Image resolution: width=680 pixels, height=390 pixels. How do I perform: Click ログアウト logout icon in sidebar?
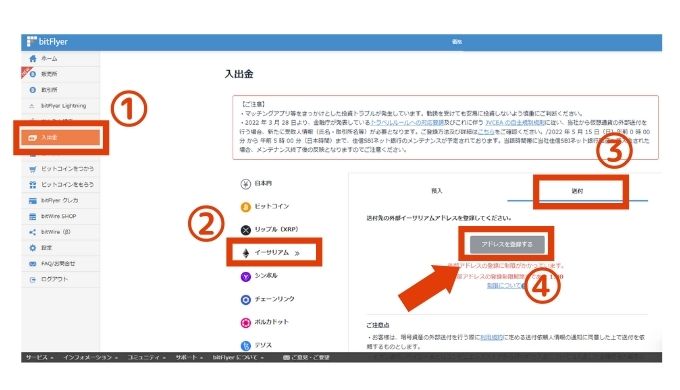point(33,279)
